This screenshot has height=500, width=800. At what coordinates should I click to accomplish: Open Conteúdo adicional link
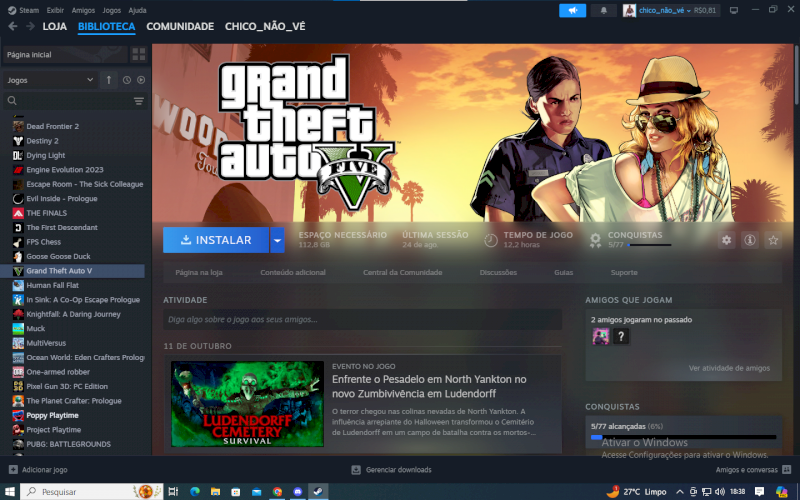coord(293,272)
